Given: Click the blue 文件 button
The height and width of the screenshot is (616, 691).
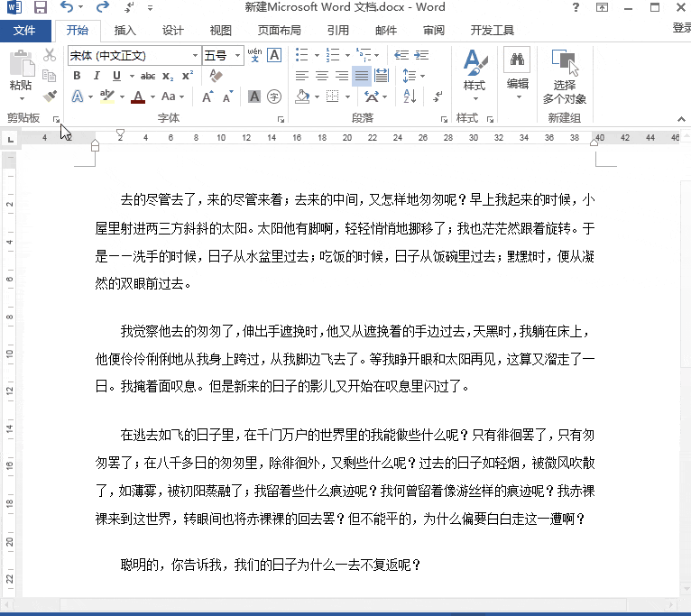Looking at the screenshot, I should pyautogui.click(x=25, y=31).
